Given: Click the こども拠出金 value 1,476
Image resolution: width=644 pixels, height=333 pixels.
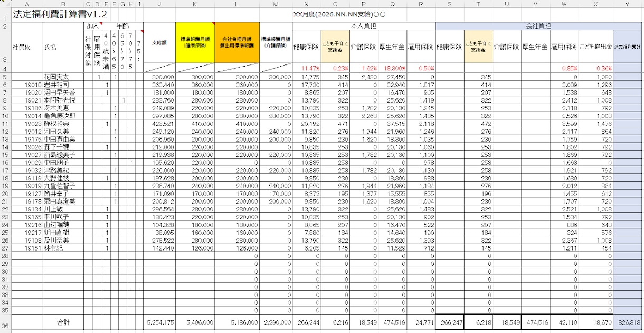Looking at the screenshot, I should (x=596, y=123).
